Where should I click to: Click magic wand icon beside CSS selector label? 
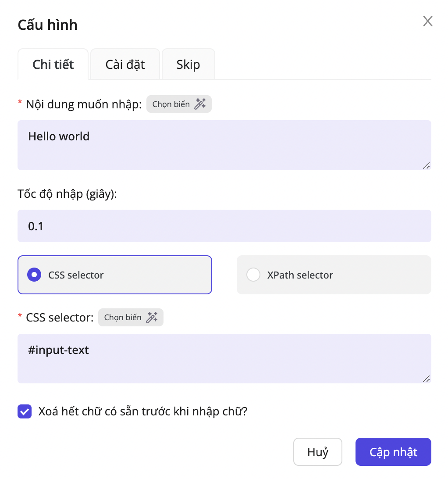tap(152, 318)
